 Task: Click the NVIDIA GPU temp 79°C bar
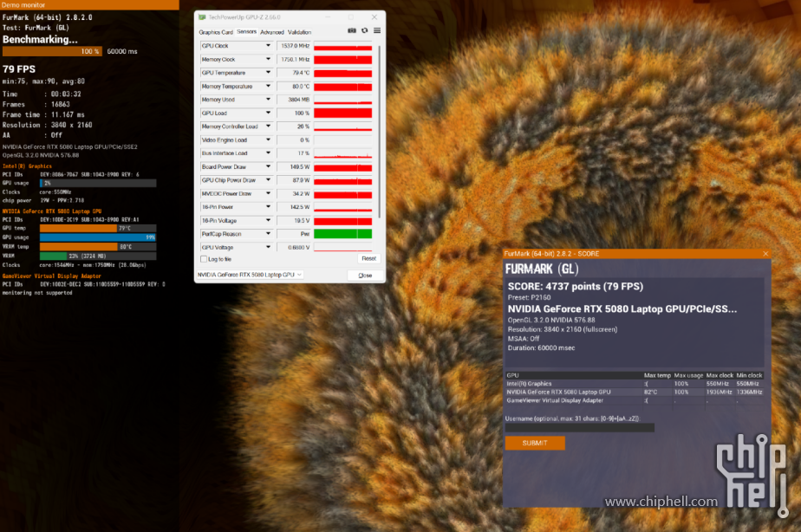pos(98,228)
